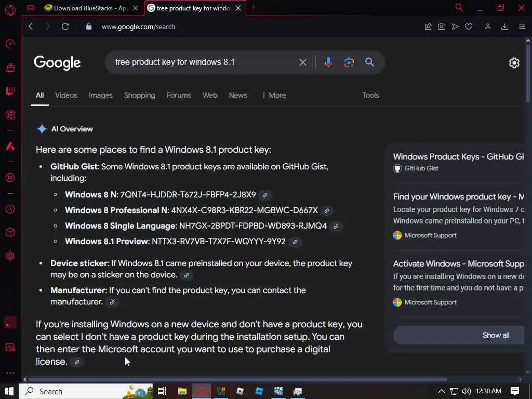Open File Explorer from taskbar
This screenshot has width=532, height=399.
coord(182,391)
